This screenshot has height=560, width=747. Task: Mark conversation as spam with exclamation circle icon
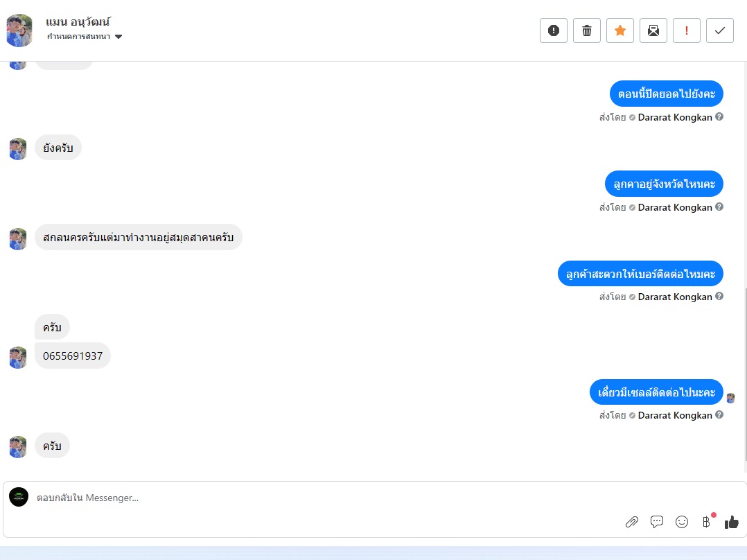pos(553,30)
